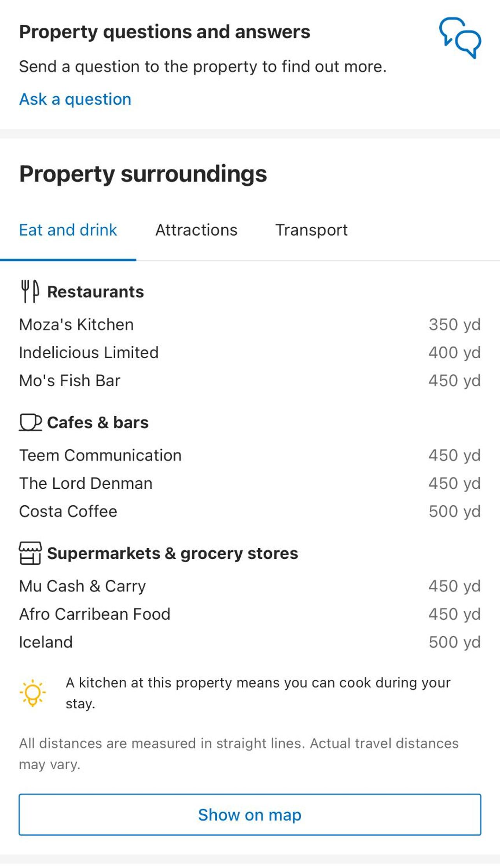The width and height of the screenshot is (500, 868).
Task: Select the Iceland supermarket entry
Action: 250,643
